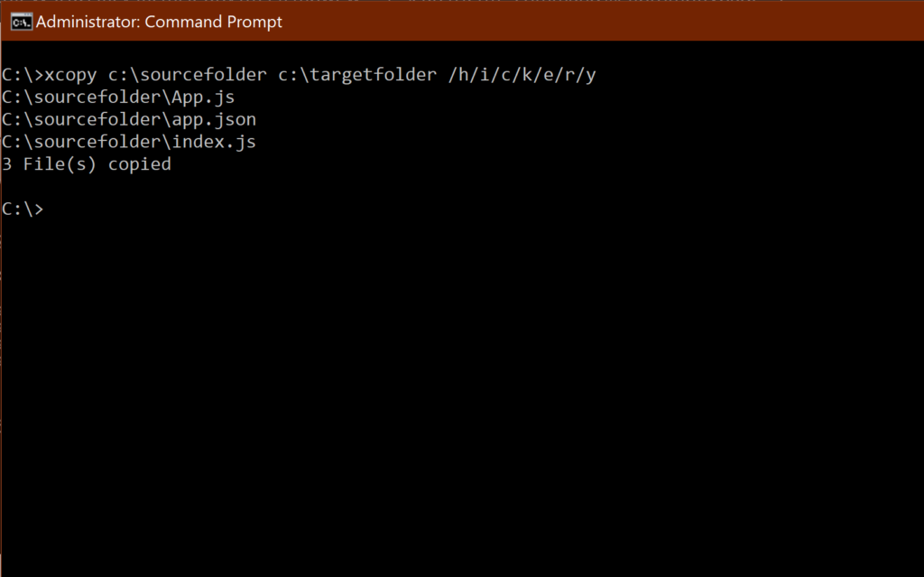Click the "App.js" filename in output

tap(203, 98)
